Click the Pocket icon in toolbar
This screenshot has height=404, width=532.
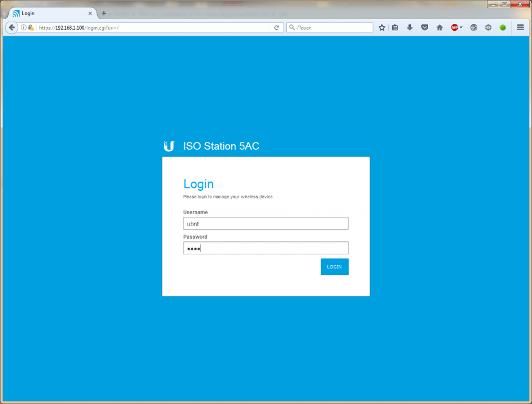(x=424, y=28)
